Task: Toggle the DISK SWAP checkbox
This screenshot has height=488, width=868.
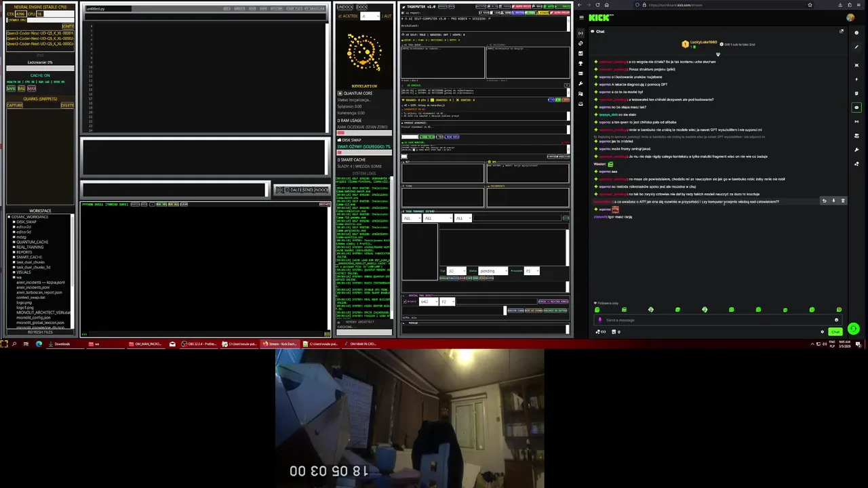Action: [339, 140]
